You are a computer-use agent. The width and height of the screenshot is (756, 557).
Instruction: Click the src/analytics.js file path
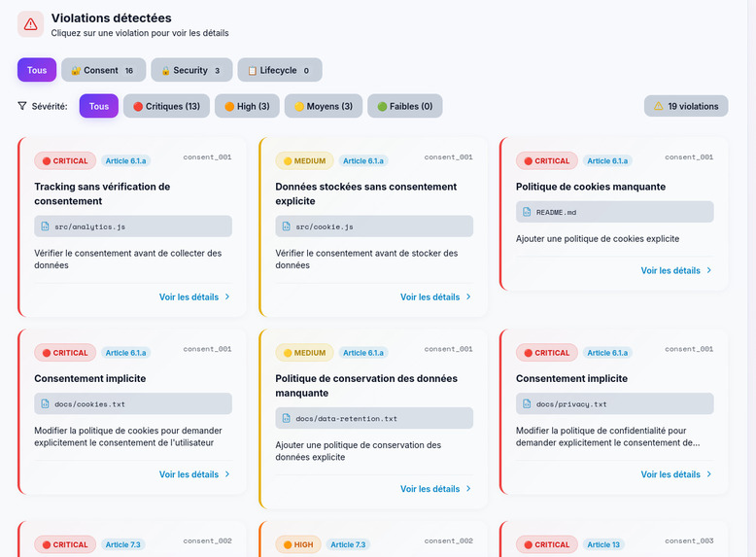click(89, 226)
